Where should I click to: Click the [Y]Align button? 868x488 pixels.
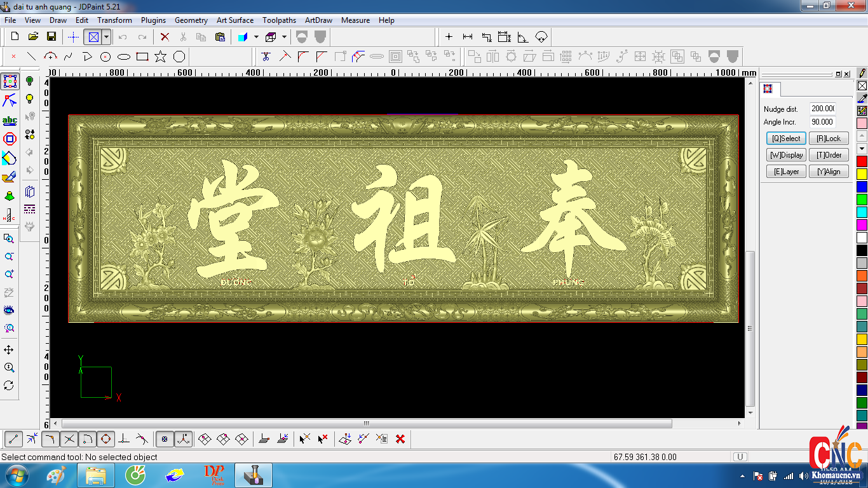pyautogui.click(x=829, y=172)
